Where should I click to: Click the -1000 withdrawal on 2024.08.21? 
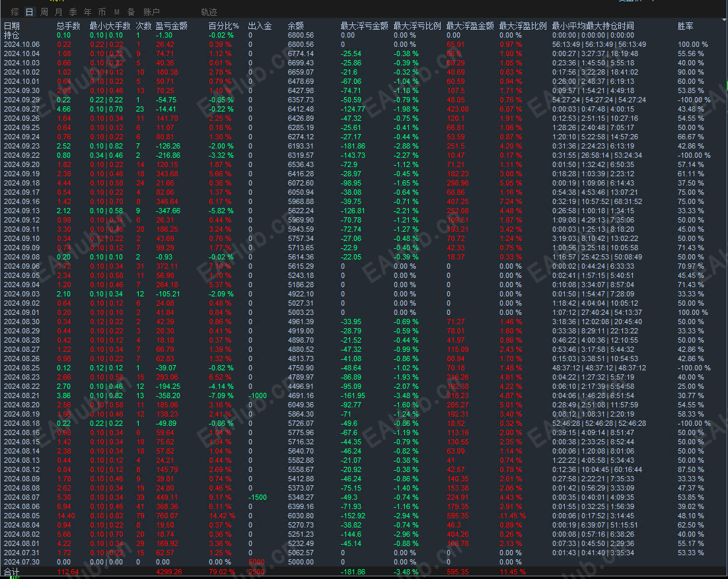(x=258, y=395)
